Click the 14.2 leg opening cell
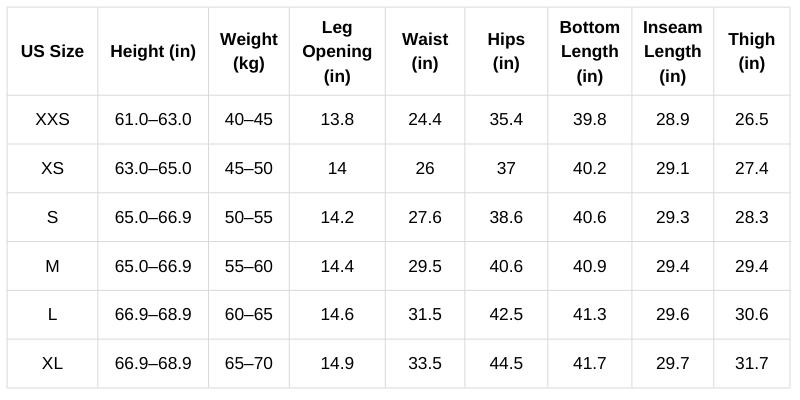Screen dimensions: 800x400 pos(337,217)
